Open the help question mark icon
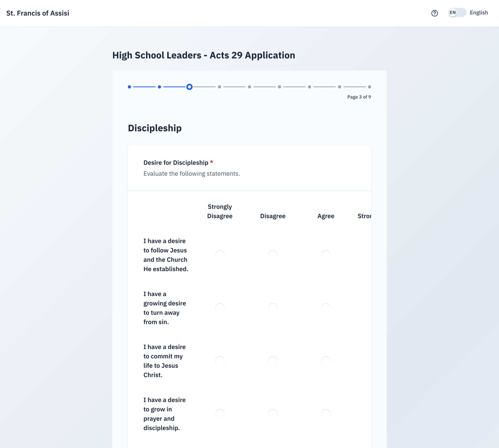Image resolution: width=499 pixels, height=448 pixels. pos(434,13)
